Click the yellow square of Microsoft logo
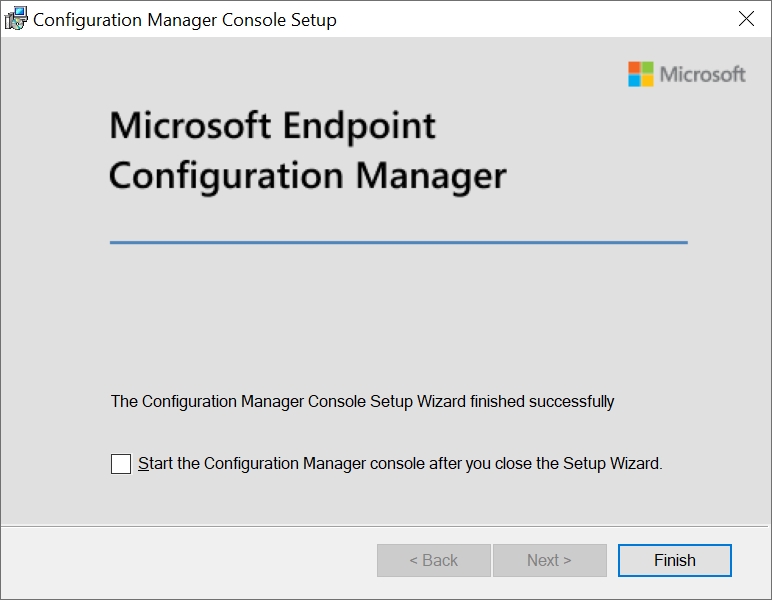 647,81
